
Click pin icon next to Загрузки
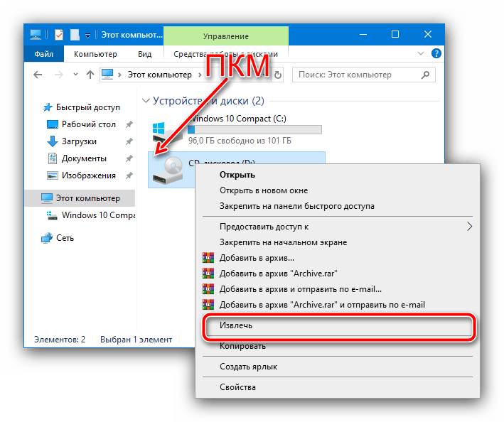pos(129,141)
